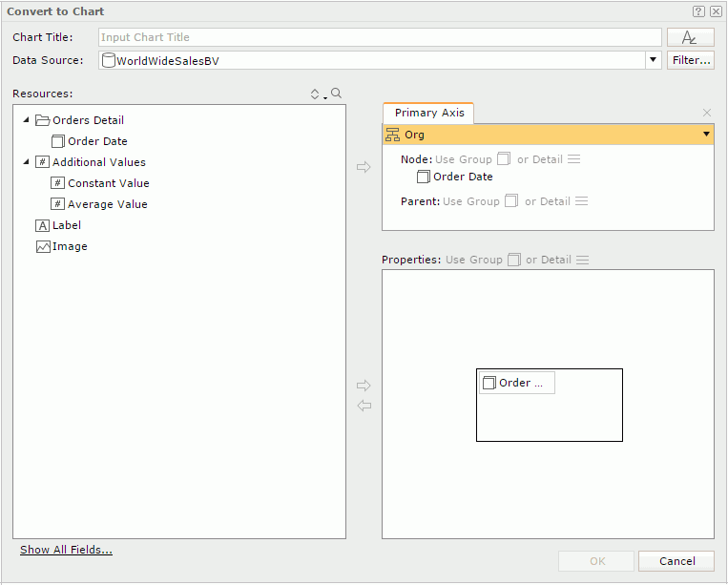Open the Data Source dropdown arrow

[x=653, y=60]
